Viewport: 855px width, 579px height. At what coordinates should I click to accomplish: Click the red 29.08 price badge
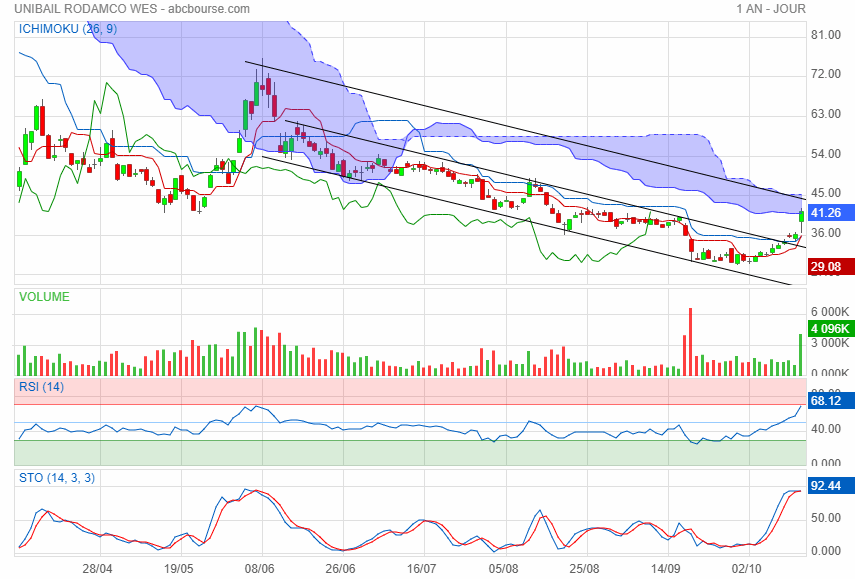click(x=830, y=267)
